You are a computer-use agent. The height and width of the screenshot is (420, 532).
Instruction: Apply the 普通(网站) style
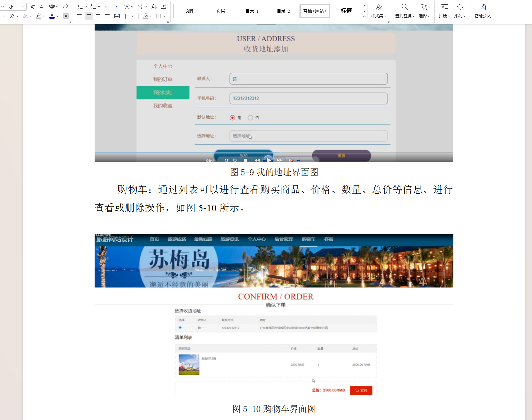tap(315, 11)
